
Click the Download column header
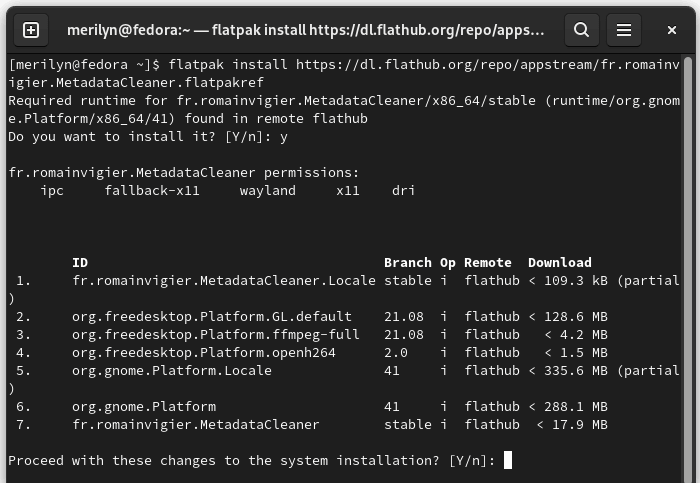pyautogui.click(x=560, y=262)
